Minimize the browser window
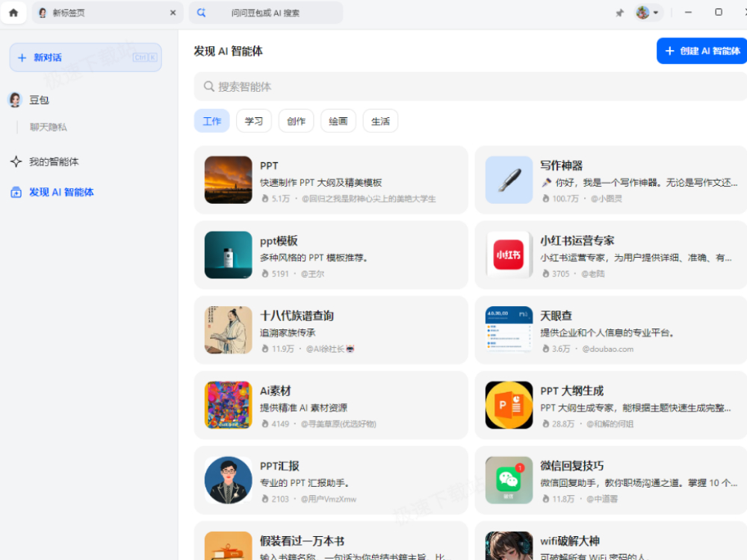 point(688,13)
